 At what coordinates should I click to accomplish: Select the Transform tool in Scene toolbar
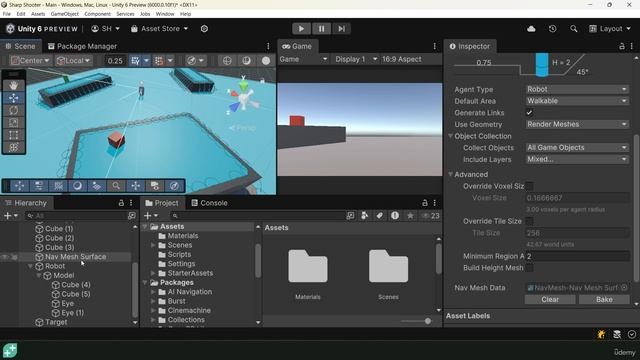[13, 147]
